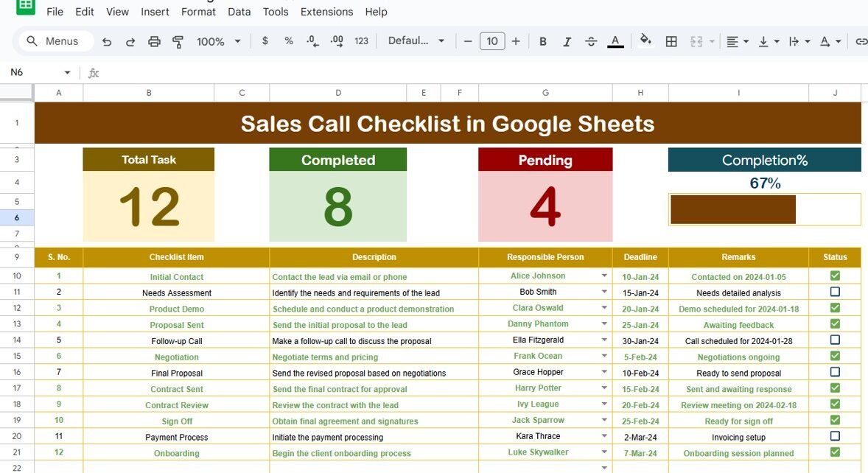Toggle status checkbox for Negotiation

pyautogui.click(x=835, y=356)
